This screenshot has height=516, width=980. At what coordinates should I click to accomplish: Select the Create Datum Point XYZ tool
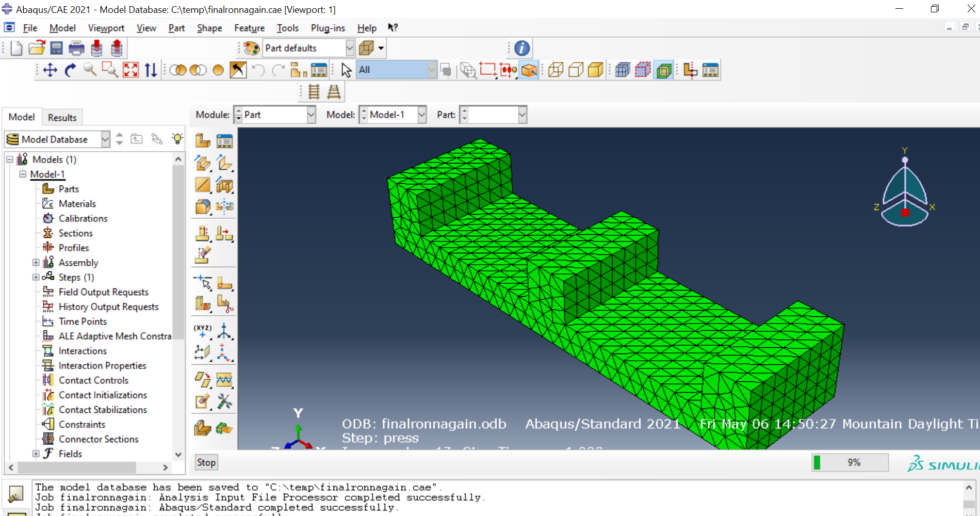[x=202, y=331]
